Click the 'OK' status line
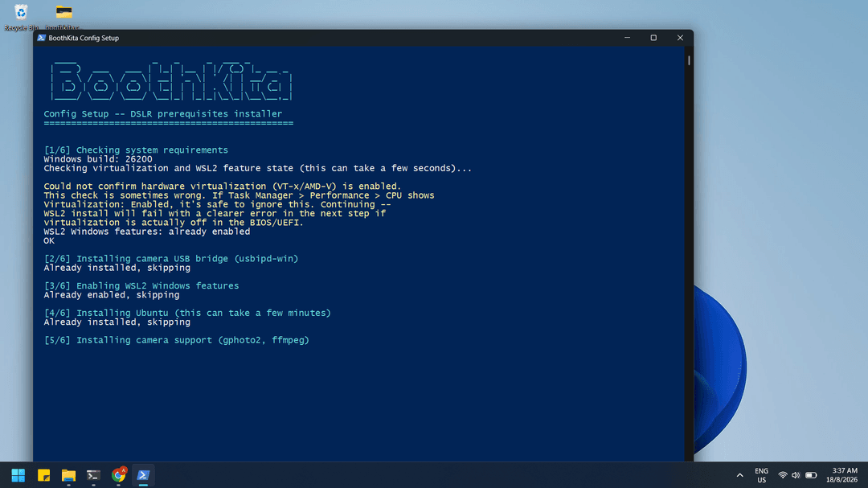 [49, 240]
